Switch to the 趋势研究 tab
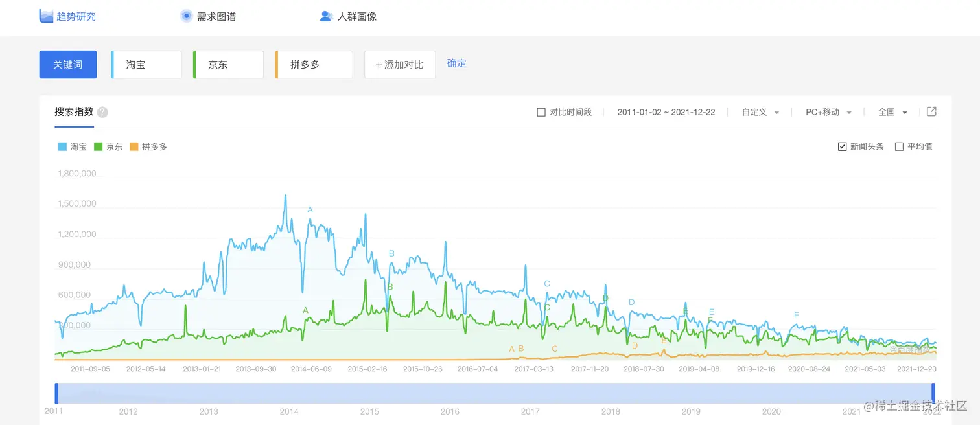980x425 pixels. (67, 16)
